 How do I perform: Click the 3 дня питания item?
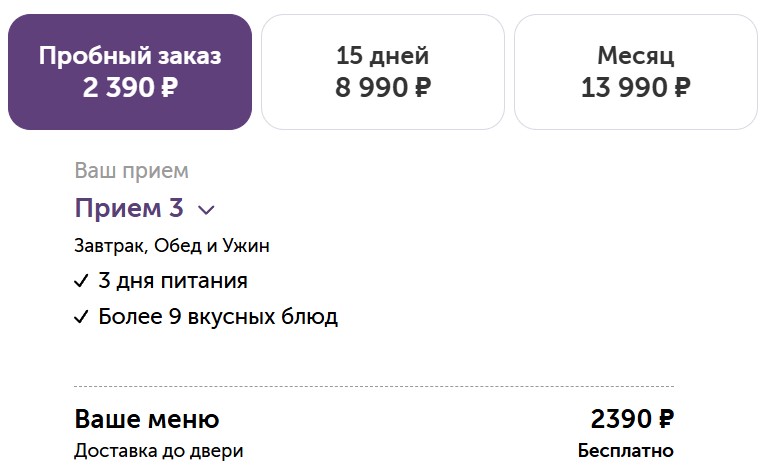(x=173, y=281)
